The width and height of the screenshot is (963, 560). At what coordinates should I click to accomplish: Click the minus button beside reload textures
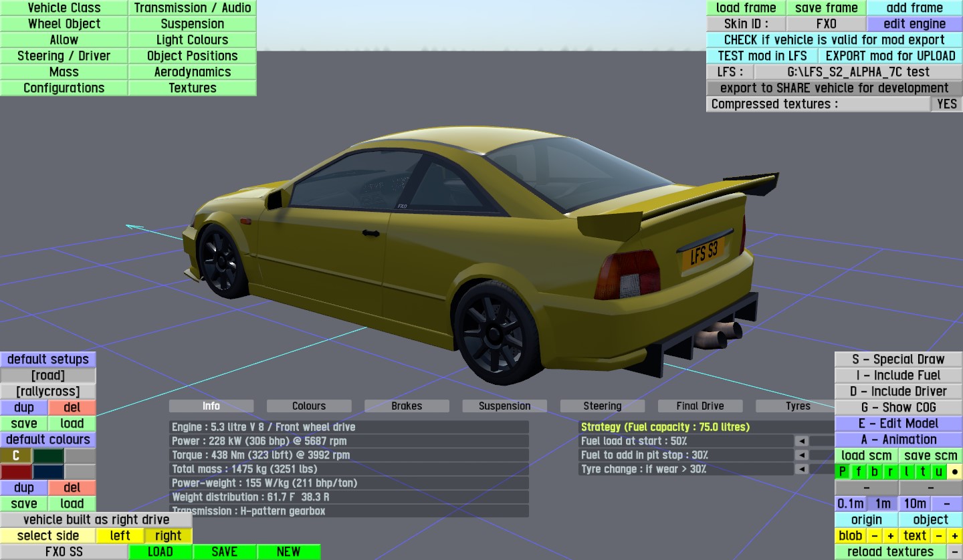[x=955, y=552]
